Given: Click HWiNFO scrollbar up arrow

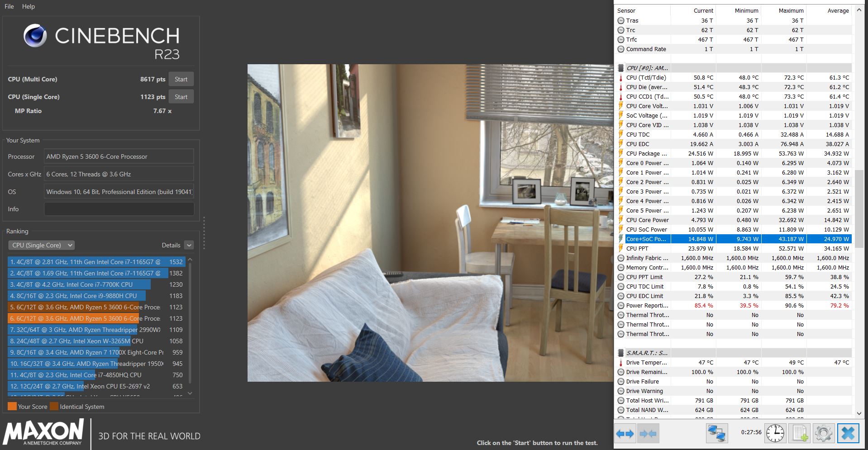Looking at the screenshot, I should 859,10.
